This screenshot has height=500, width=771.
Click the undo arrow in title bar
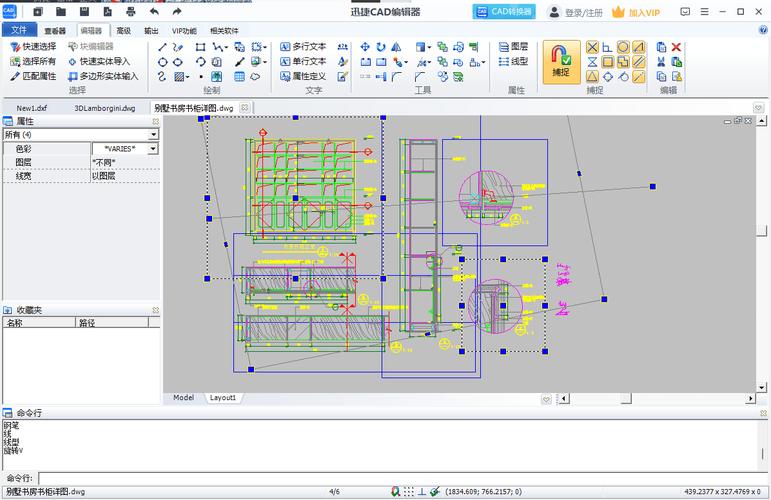154,12
